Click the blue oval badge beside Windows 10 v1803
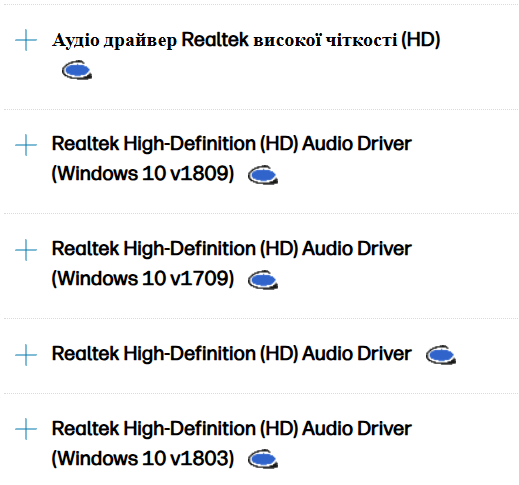 click(x=263, y=459)
